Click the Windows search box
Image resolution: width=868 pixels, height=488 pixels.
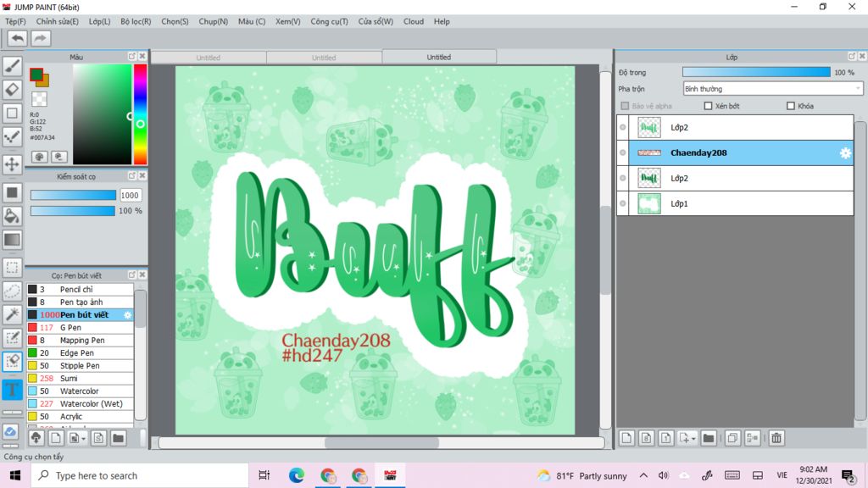point(140,476)
